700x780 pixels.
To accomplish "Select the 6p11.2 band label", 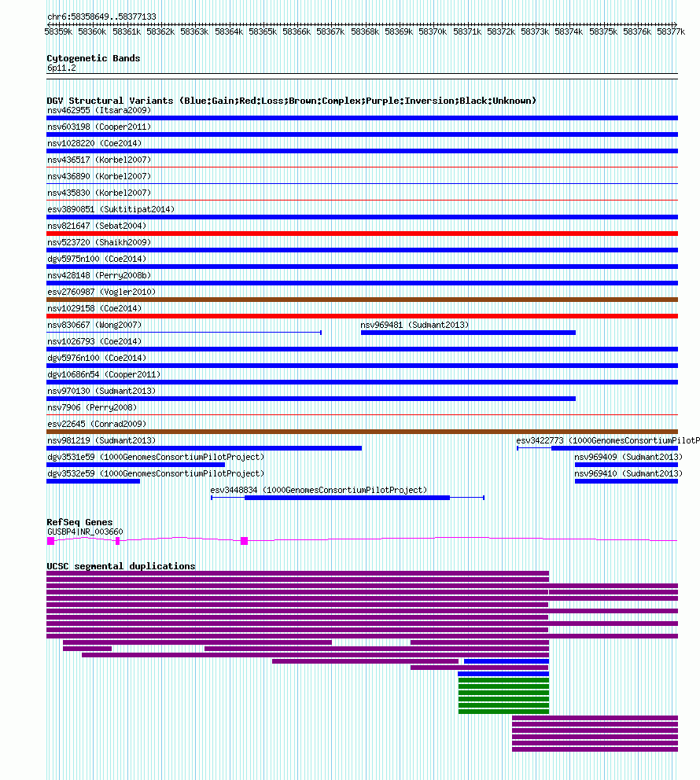I will (x=61, y=68).
